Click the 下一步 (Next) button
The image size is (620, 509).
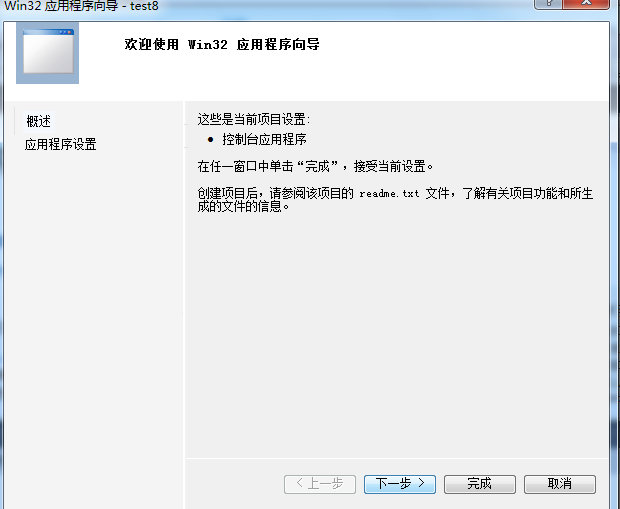(400, 484)
